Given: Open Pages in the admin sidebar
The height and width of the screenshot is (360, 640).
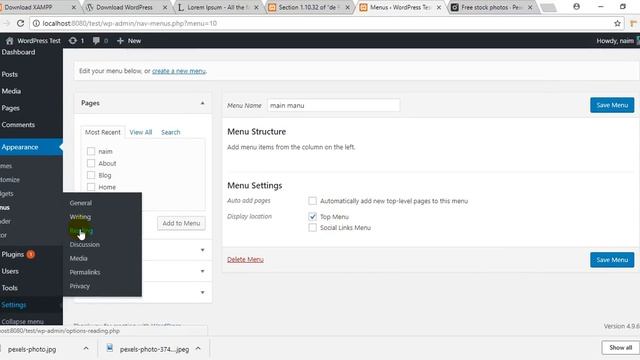Looking at the screenshot, I should [x=11, y=108].
